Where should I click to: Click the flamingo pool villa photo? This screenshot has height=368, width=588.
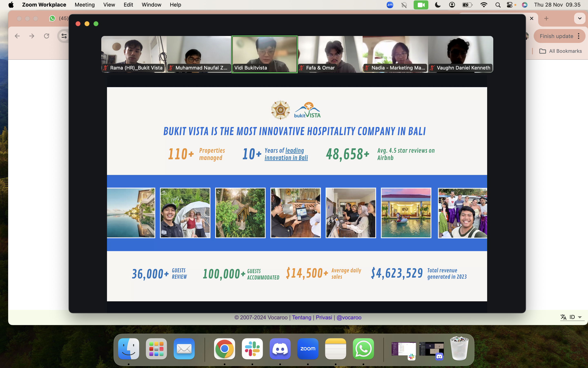(x=406, y=213)
